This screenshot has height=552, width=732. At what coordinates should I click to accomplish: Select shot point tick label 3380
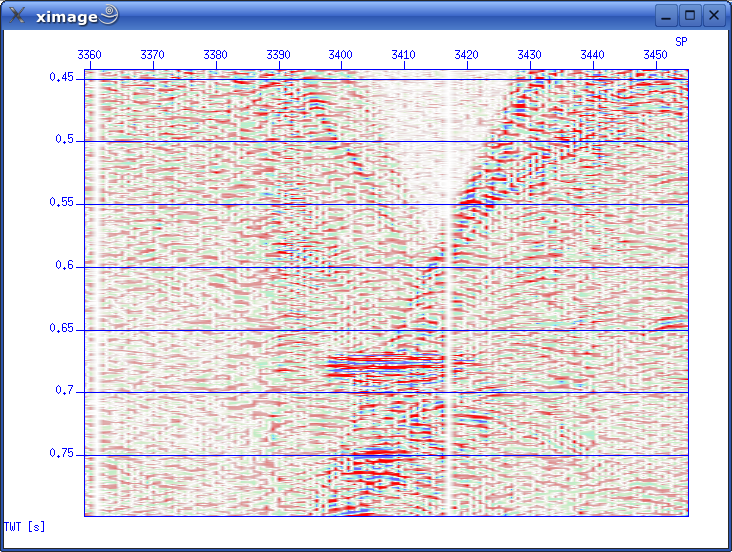tap(215, 54)
